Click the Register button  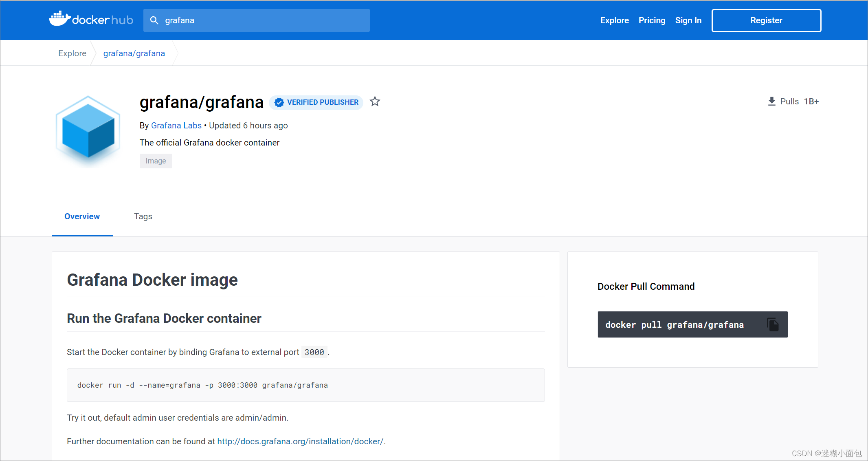tap(767, 20)
